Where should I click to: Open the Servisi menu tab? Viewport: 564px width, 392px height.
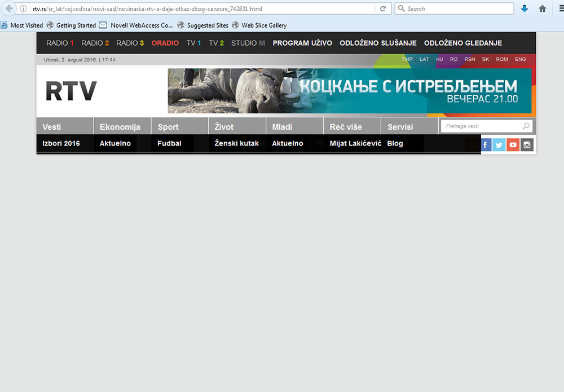(x=400, y=127)
